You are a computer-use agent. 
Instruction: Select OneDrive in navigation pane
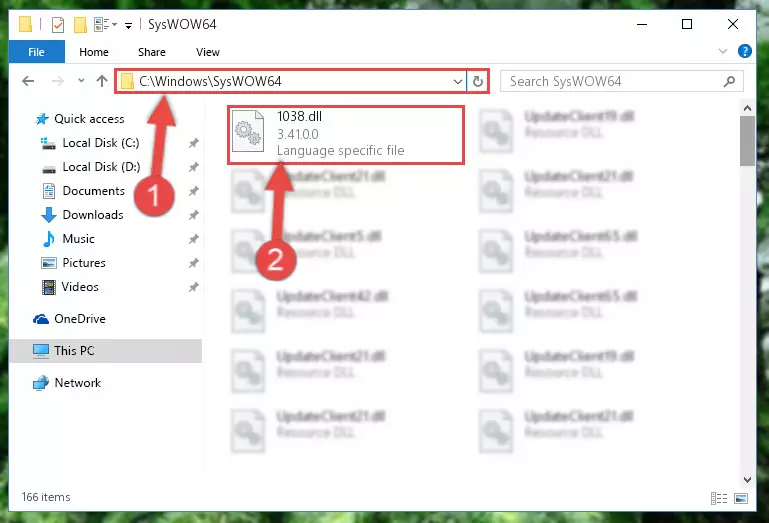point(80,319)
